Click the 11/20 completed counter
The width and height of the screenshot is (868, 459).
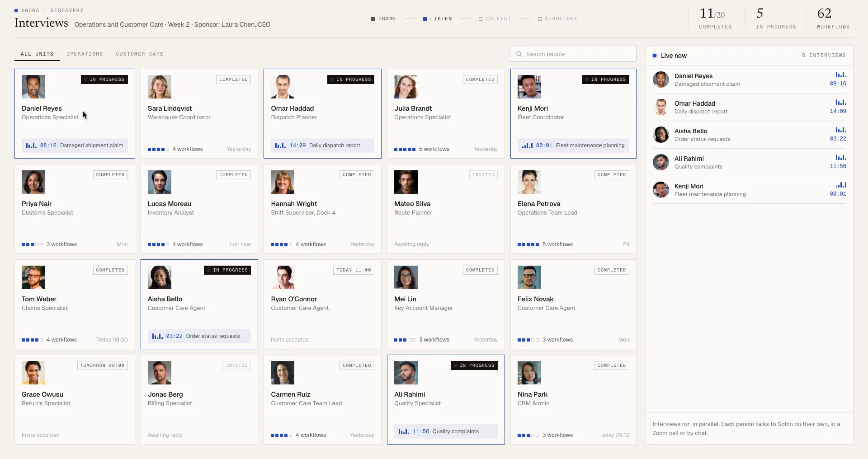pyautogui.click(x=715, y=19)
